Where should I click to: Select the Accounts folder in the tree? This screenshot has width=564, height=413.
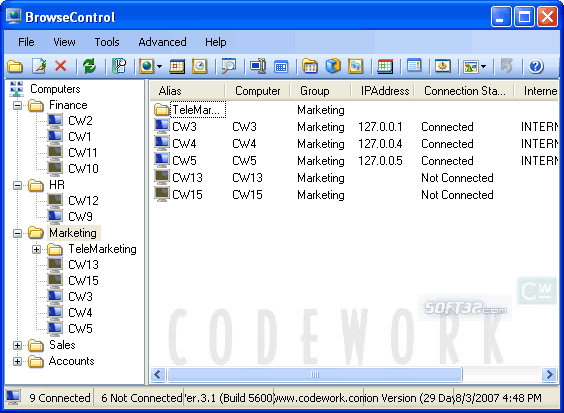(72, 361)
